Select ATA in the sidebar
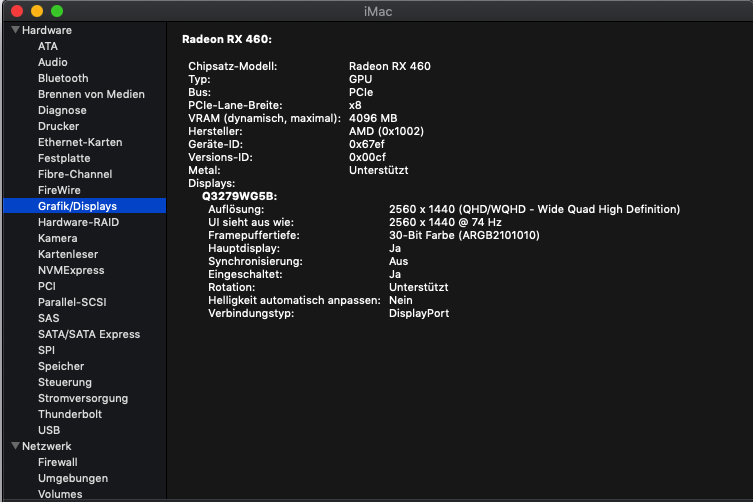The image size is (753, 502). coord(48,46)
